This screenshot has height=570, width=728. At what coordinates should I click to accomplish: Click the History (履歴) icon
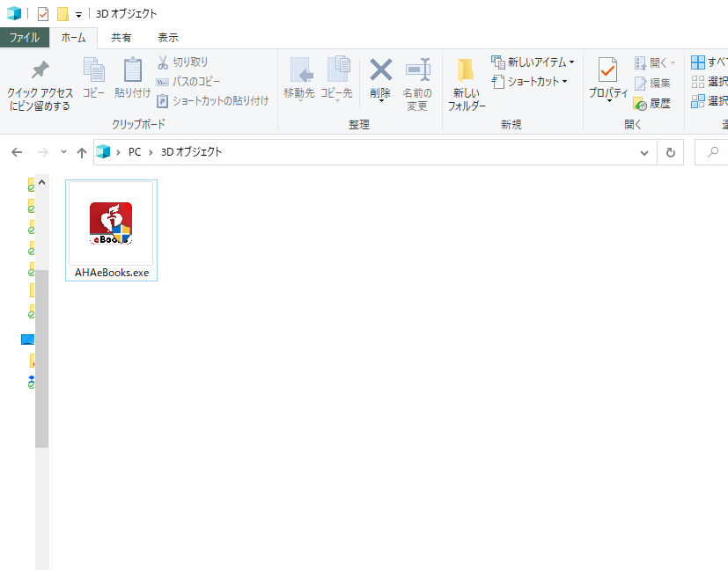click(x=640, y=103)
